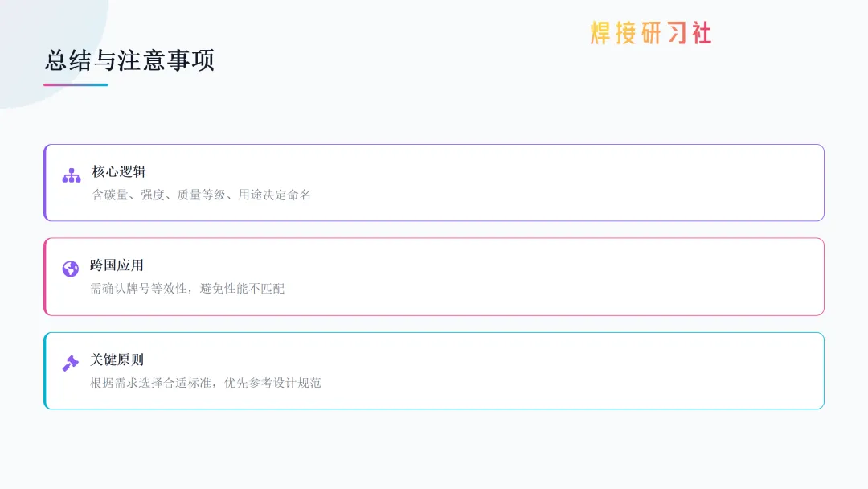
Task: Click the 社 character in the logo
Action: click(701, 33)
